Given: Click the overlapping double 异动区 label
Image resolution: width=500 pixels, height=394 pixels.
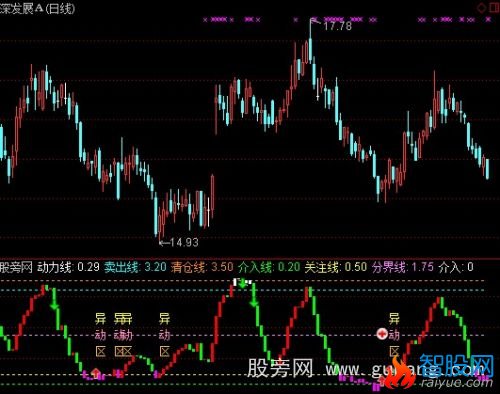Looking at the screenshot, I should [x=123, y=335].
